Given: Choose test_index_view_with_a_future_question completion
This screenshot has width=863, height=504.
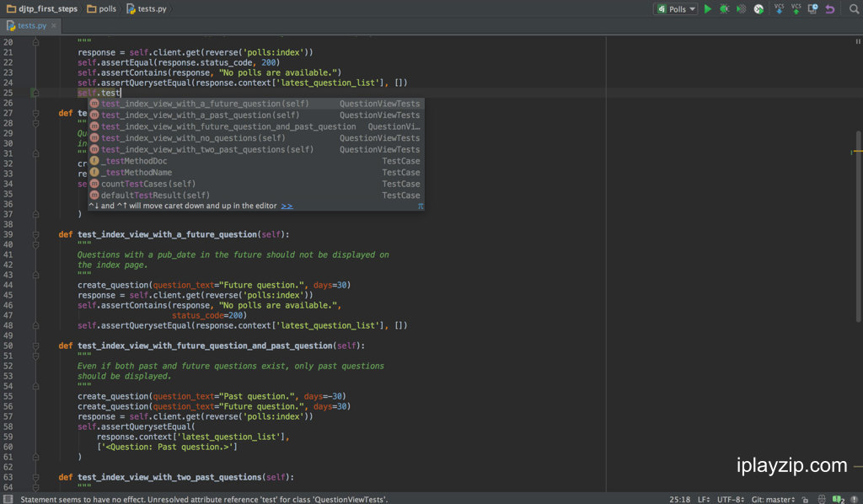Looking at the screenshot, I should point(256,104).
